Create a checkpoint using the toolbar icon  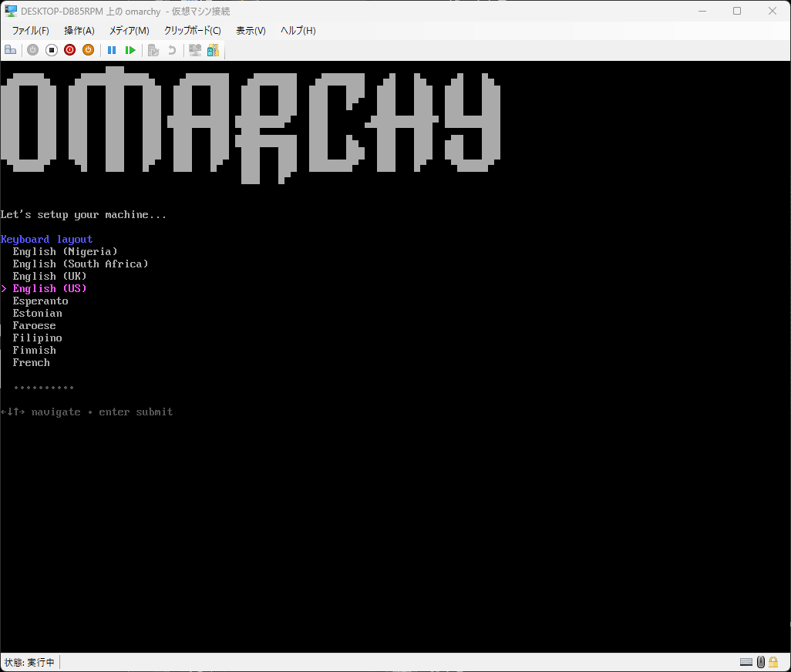tap(153, 50)
